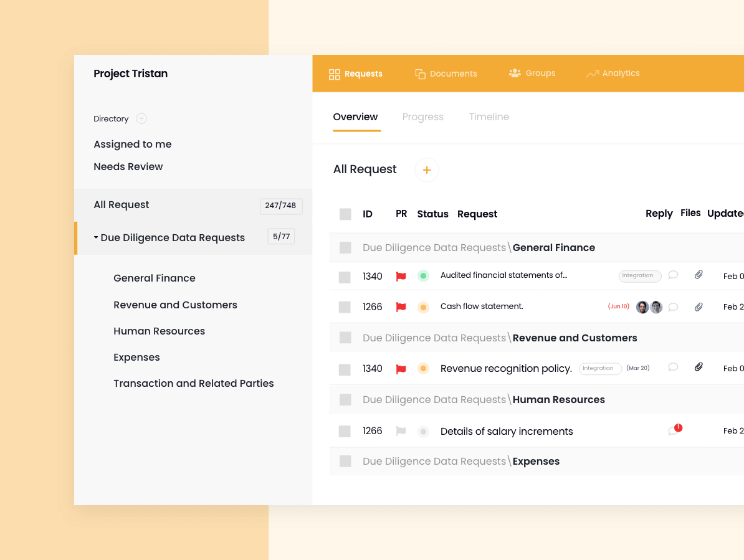Check the checkbox for request 1266
This screenshot has width=744, height=560.
point(345,306)
